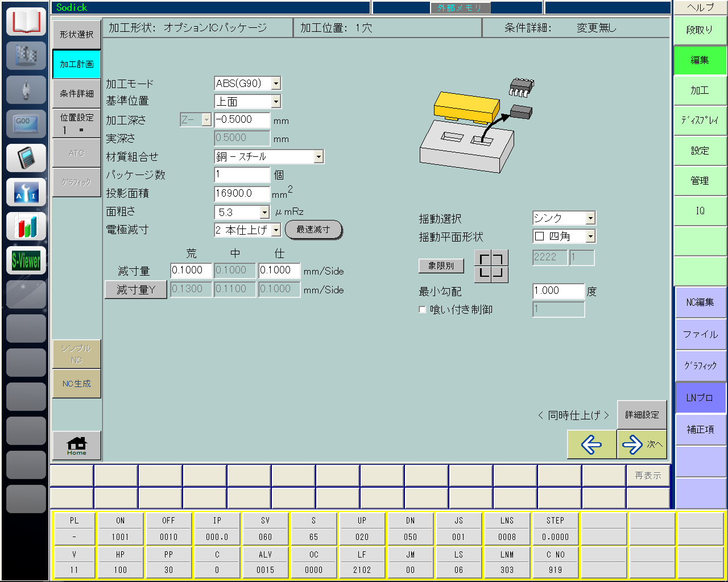Open the ディスプレイ menu
728x582 pixels.
coord(700,120)
